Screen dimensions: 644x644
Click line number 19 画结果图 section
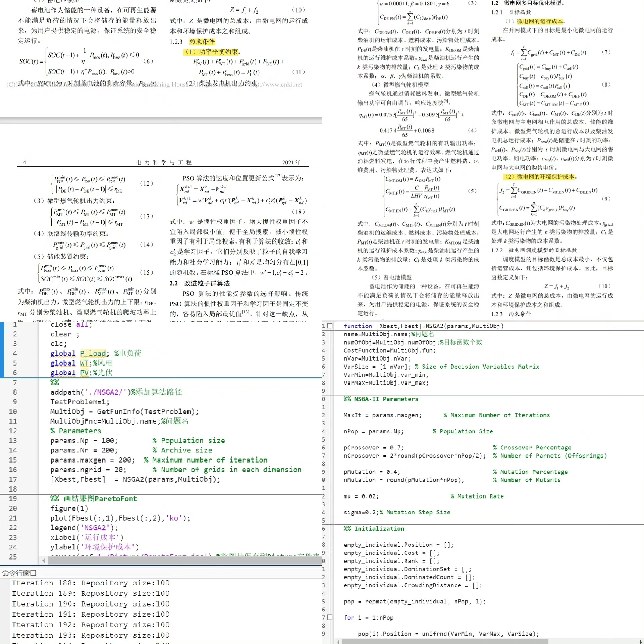(x=13, y=499)
